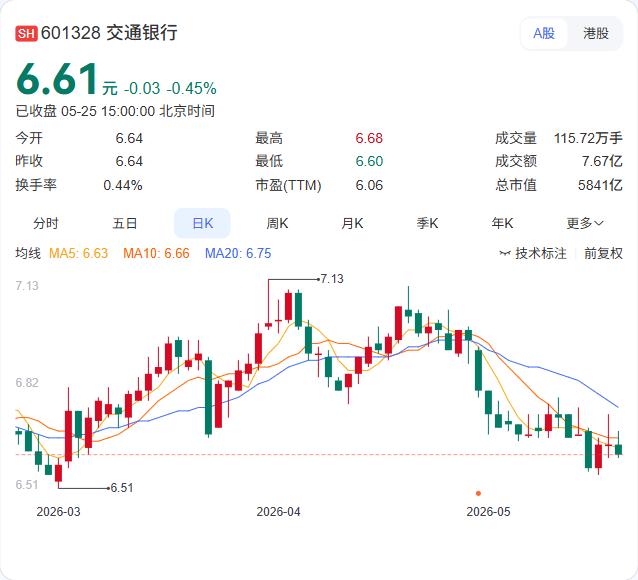The height and width of the screenshot is (580, 638).
Task: Click the 2026-04 date axis label
Action: tap(278, 512)
